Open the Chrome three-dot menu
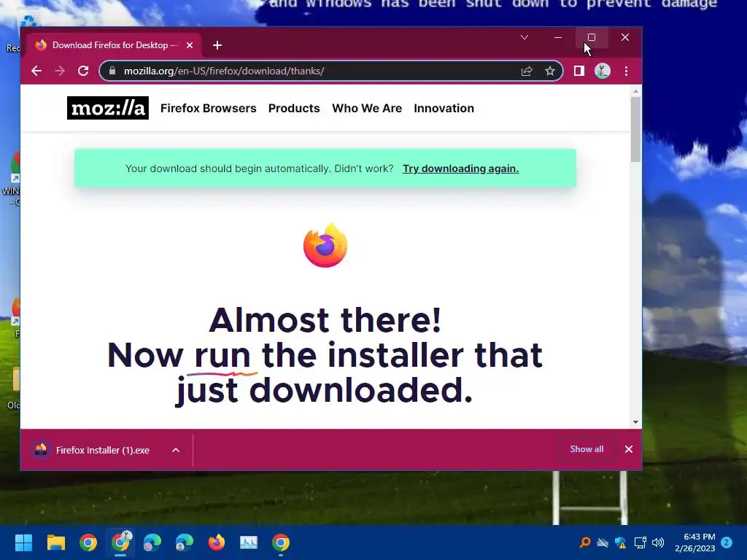 point(626,71)
